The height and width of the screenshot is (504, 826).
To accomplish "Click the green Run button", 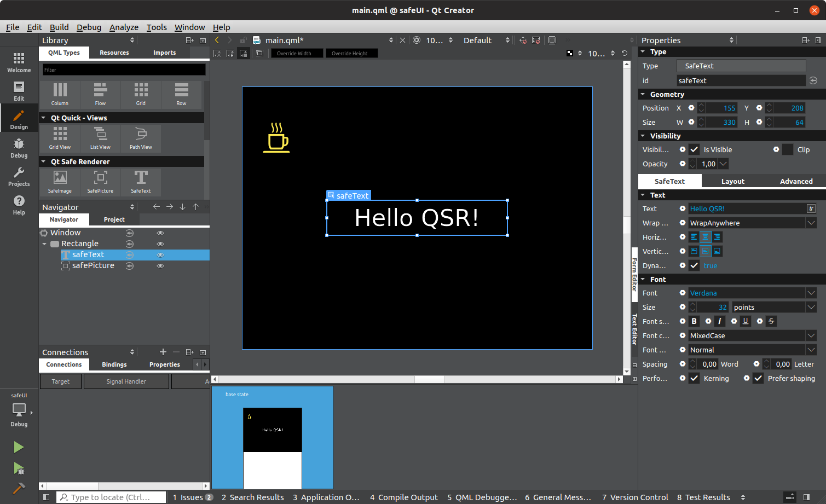I will coord(19,447).
